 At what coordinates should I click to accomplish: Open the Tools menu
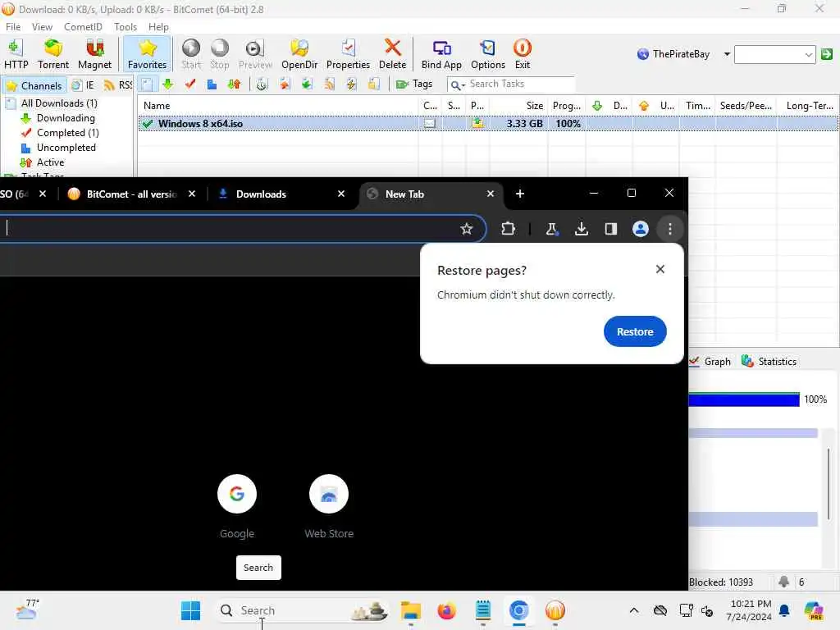click(x=126, y=27)
